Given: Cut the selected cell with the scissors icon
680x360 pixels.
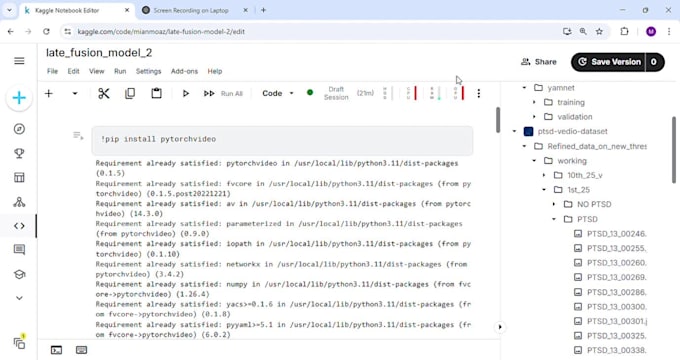Looking at the screenshot, I should tap(104, 93).
